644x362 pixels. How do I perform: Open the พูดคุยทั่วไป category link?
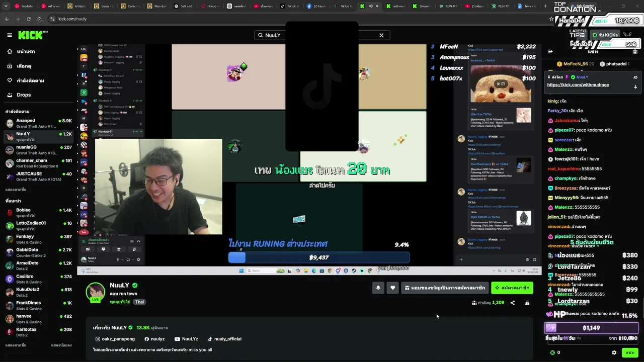pyautogui.click(x=120, y=302)
